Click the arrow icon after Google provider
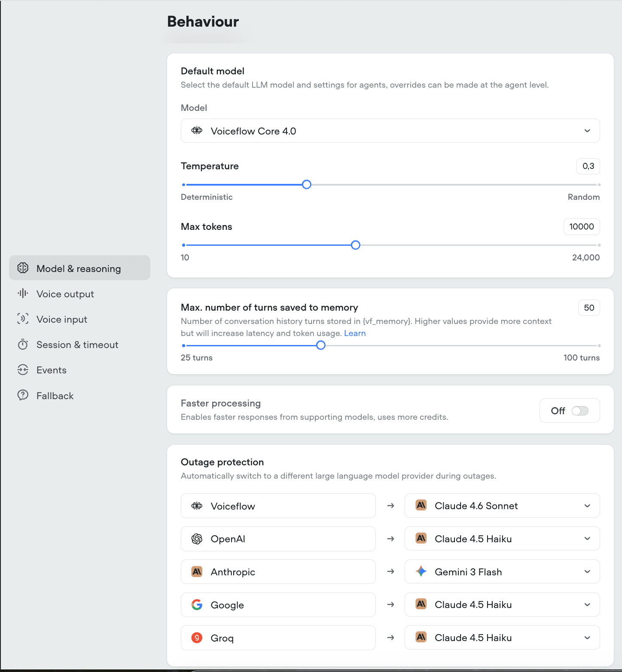Screen dimensions: 622x672 pos(390,605)
